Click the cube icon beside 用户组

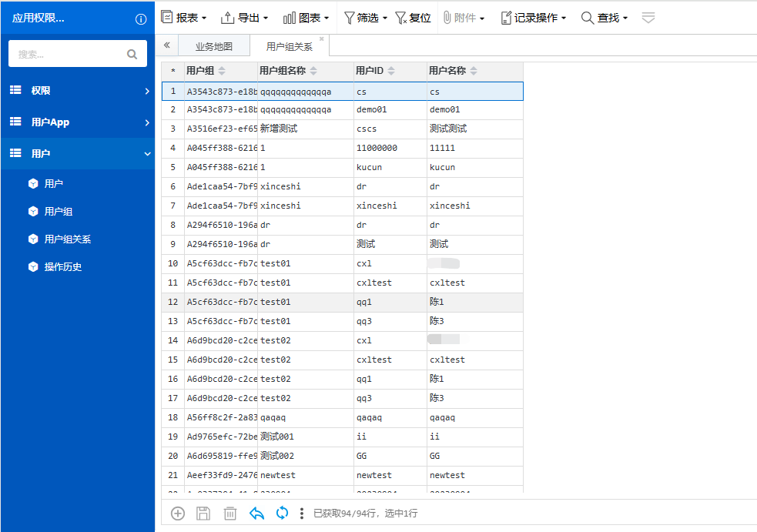coord(33,211)
